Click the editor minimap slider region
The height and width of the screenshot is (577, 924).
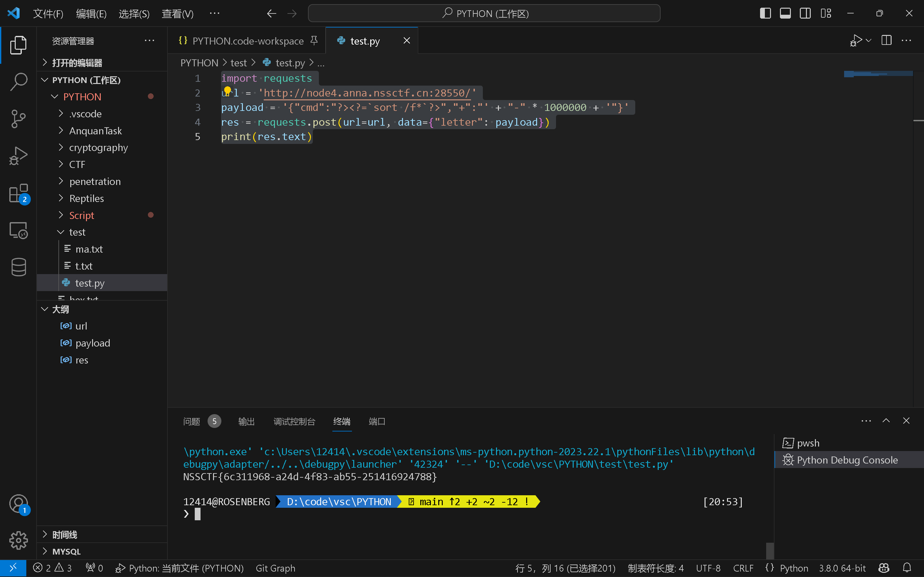[x=878, y=74]
